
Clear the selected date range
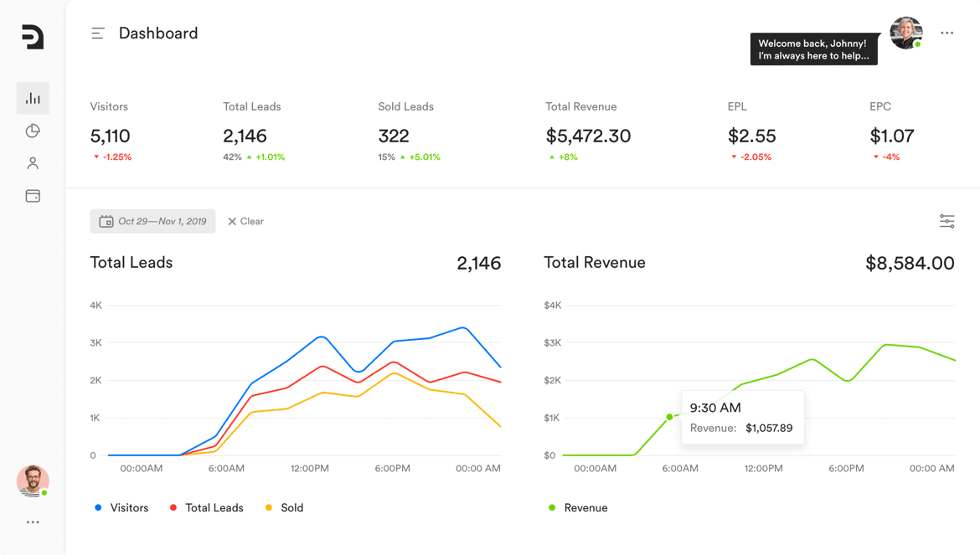[x=245, y=221]
